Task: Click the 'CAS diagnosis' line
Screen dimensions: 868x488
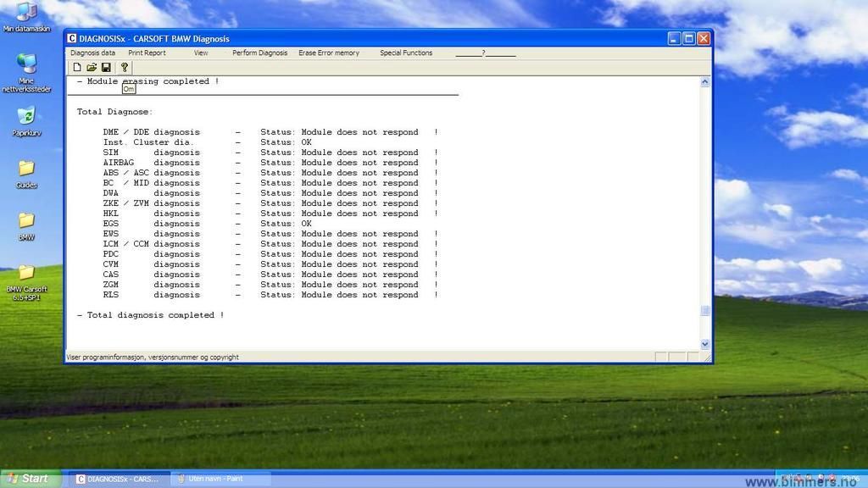Action: (x=270, y=274)
